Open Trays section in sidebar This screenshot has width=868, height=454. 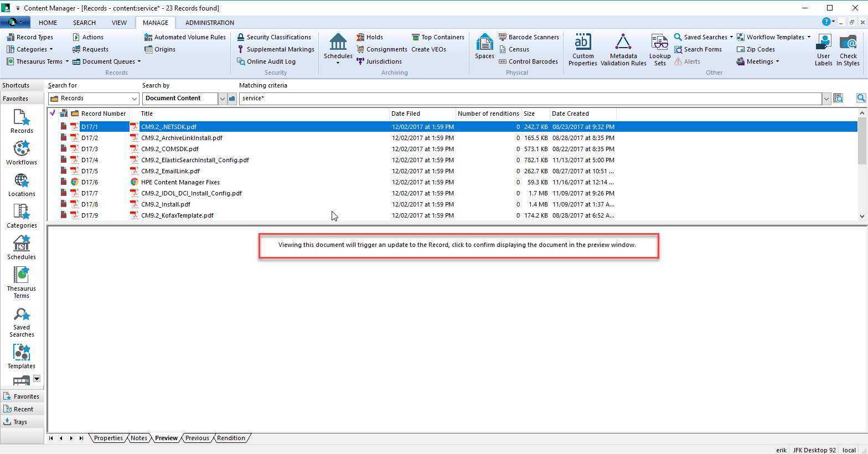tap(22, 422)
